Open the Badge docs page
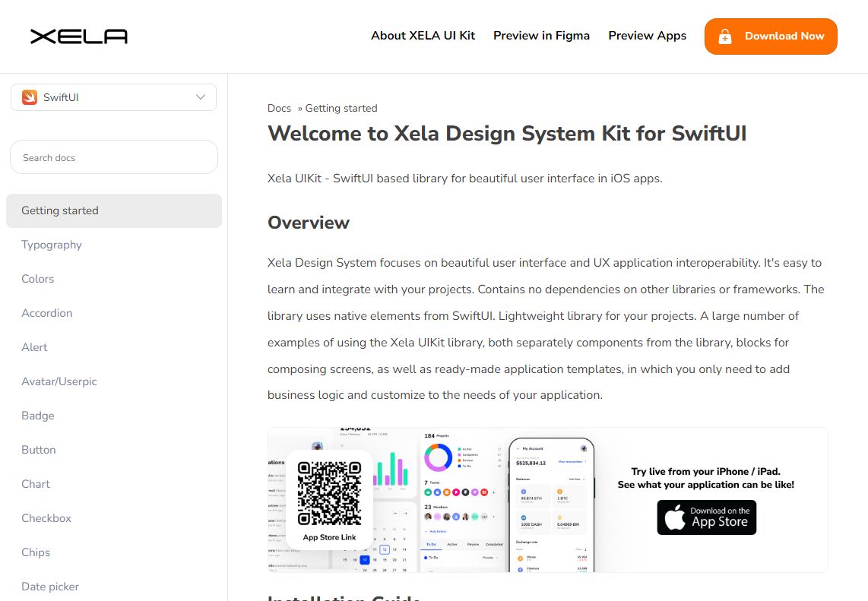868x601 pixels. [x=38, y=416]
